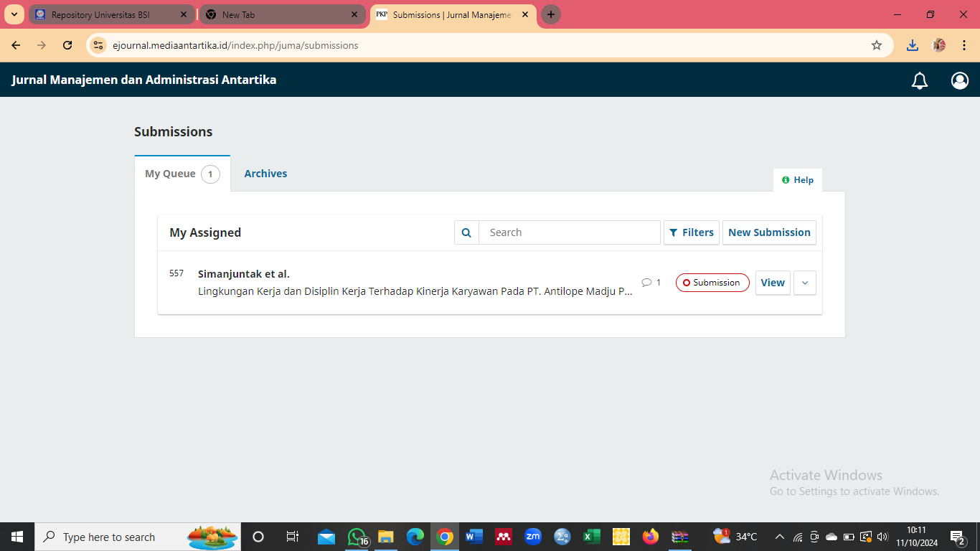Screen dimensions: 980x551
Task: Click the discussion comment bubble icon
Action: [646, 283]
